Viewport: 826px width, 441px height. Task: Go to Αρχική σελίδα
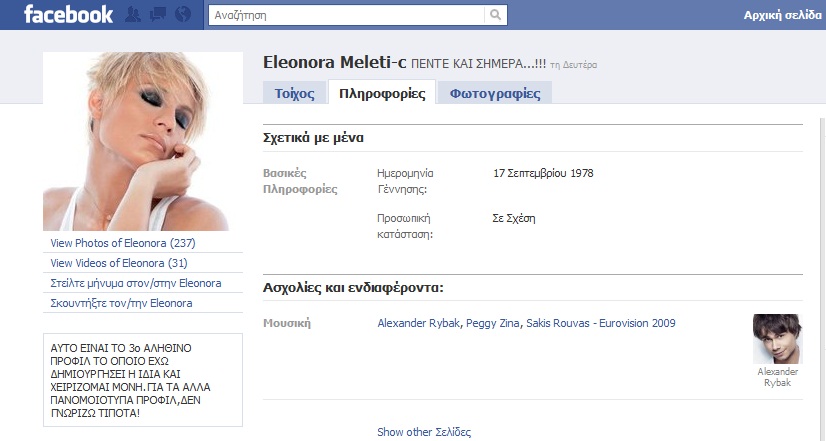(782, 15)
